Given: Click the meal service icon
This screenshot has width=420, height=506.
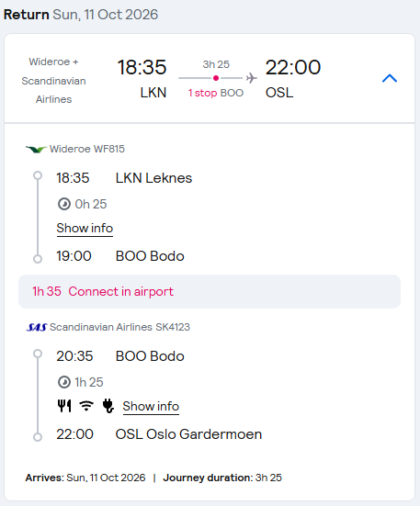Looking at the screenshot, I should coord(64,406).
